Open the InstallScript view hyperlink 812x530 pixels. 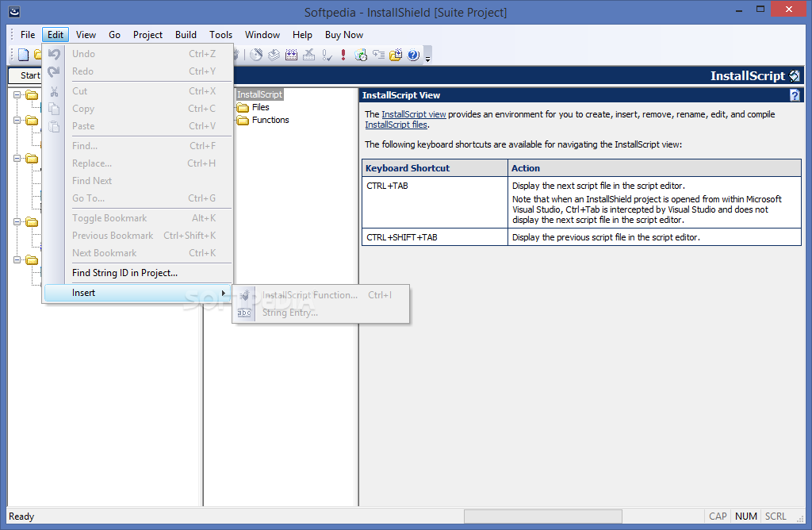pos(414,114)
